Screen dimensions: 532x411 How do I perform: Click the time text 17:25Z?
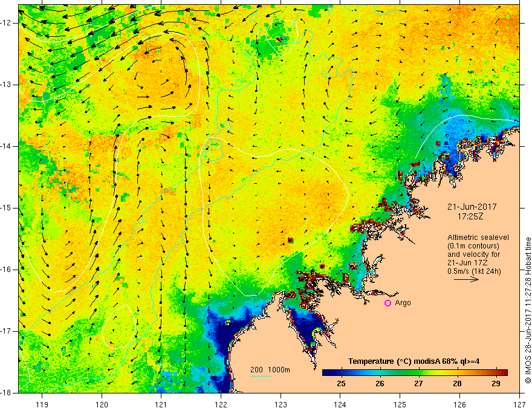pos(470,216)
